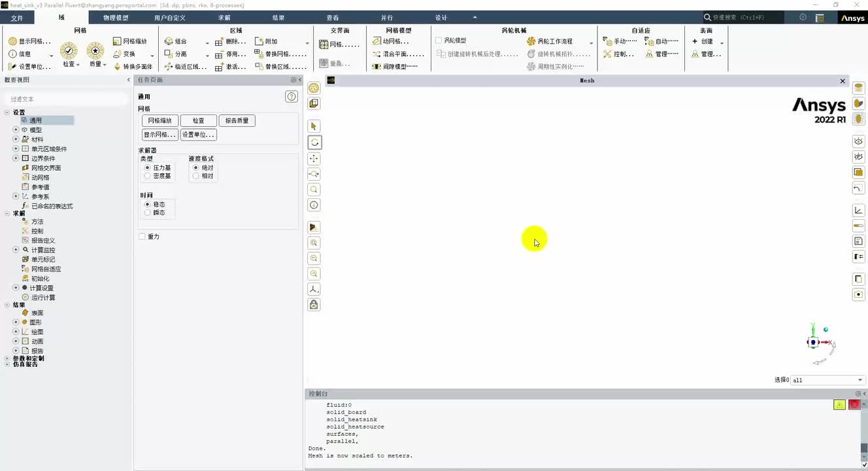868x471 pixels.
Task: Click the 设置单位 button in the task page
Action: pyautogui.click(x=199, y=135)
